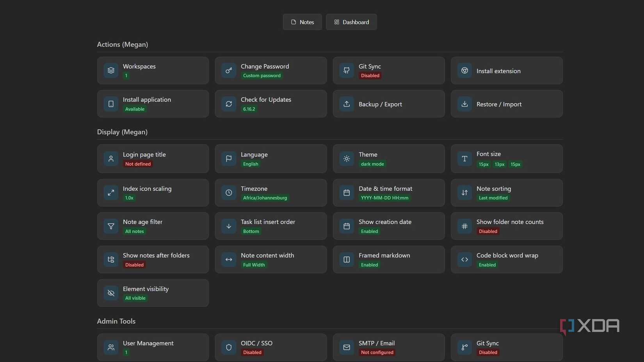The height and width of the screenshot is (362, 644).
Task: Click the Backup / Export upload icon
Action: pos(347,104)
